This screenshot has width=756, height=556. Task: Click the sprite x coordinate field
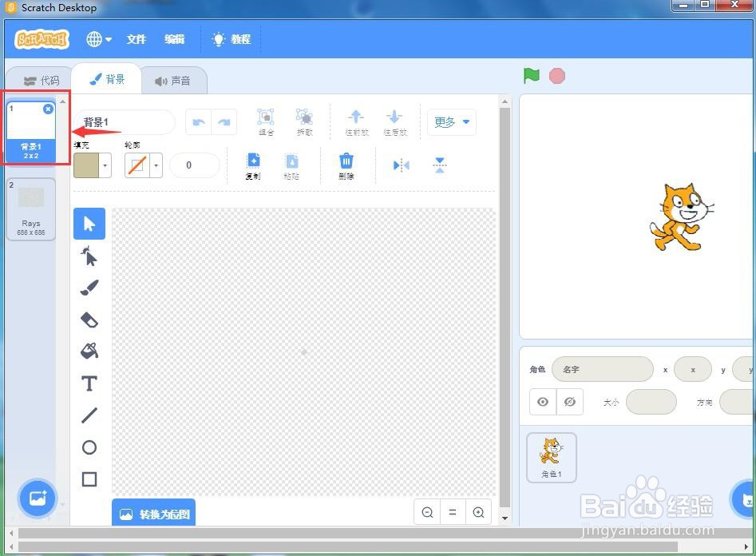[x=693, y=370]
